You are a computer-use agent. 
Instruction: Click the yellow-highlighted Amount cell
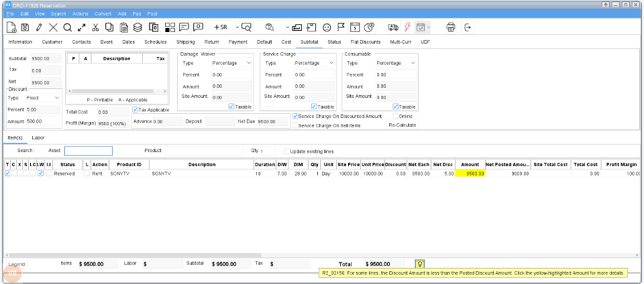point(471,174)
